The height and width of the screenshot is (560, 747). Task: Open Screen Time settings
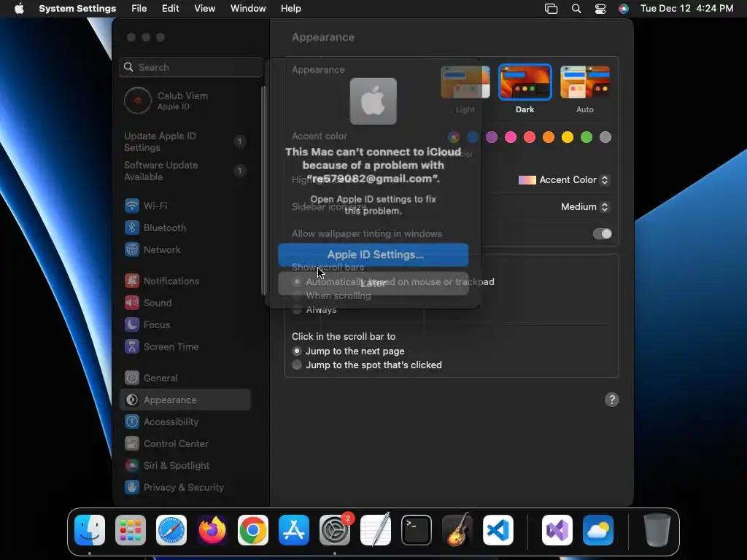coord(185,346)
